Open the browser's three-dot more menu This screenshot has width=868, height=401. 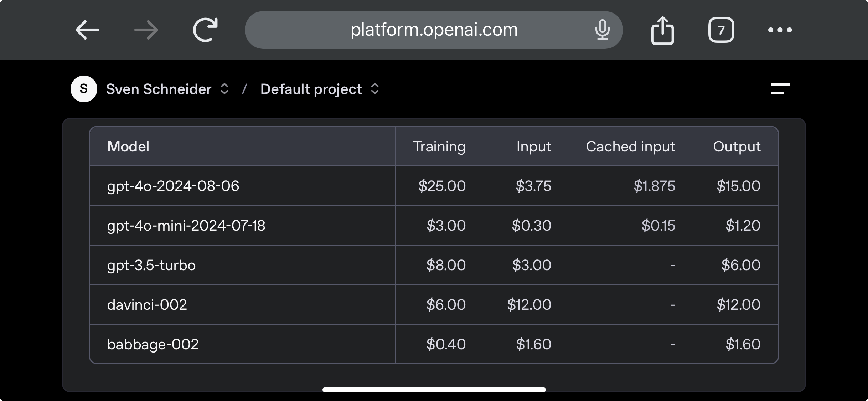tap(780, 30)
